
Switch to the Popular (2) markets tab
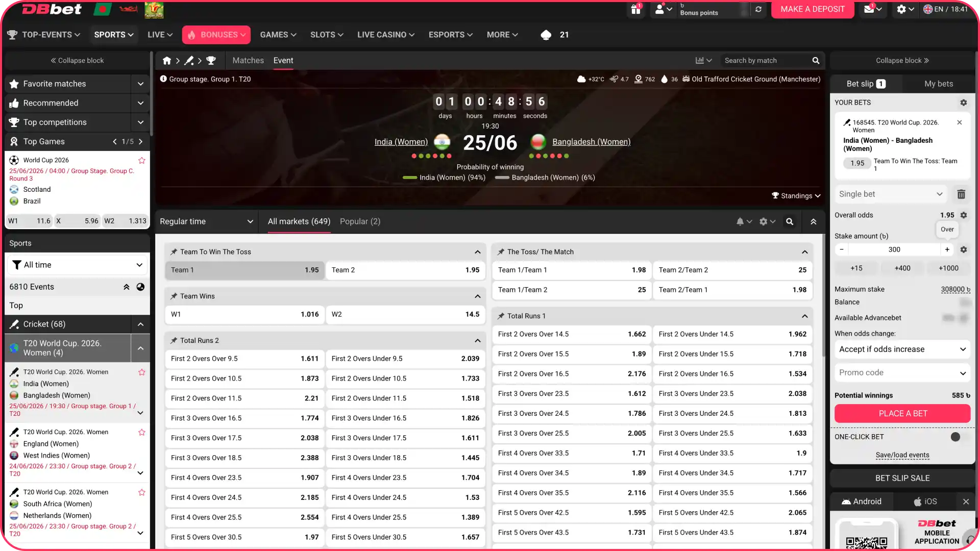pyautogui.click(x=360, y=222)
